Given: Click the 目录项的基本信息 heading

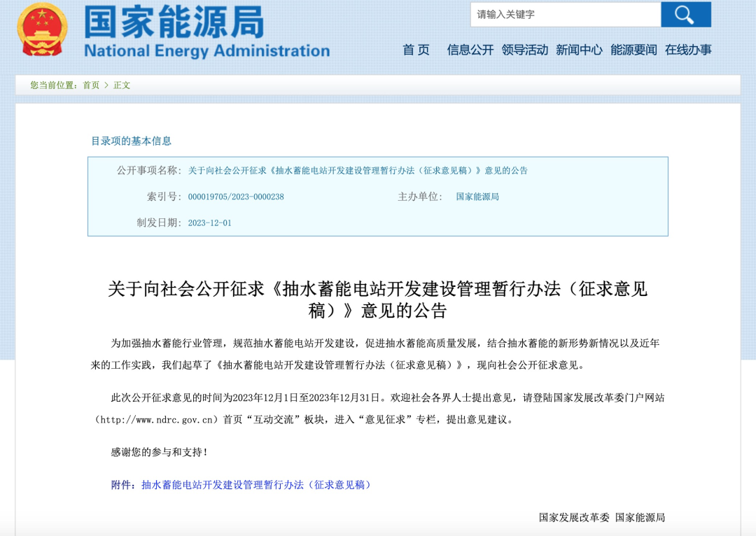Looking at the screenshot, I should pyautogui.click(x=131, y=141).
